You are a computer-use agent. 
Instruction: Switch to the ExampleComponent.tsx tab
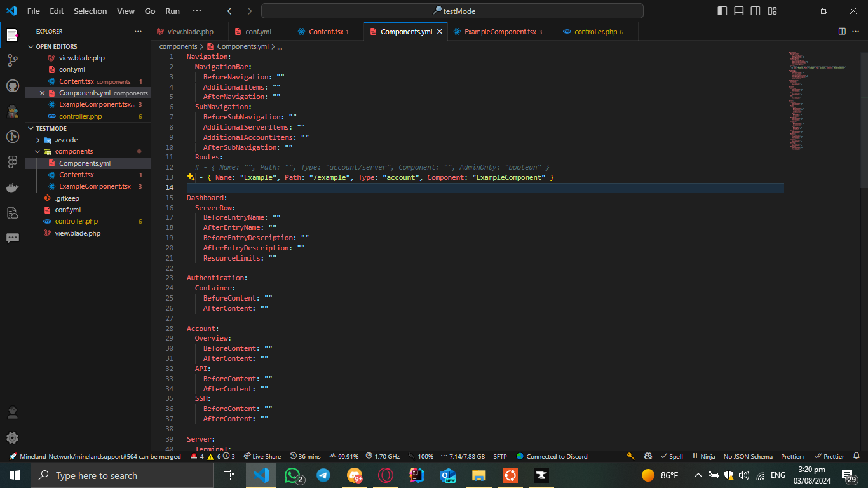pyautogui.click(x=501, y=31)
